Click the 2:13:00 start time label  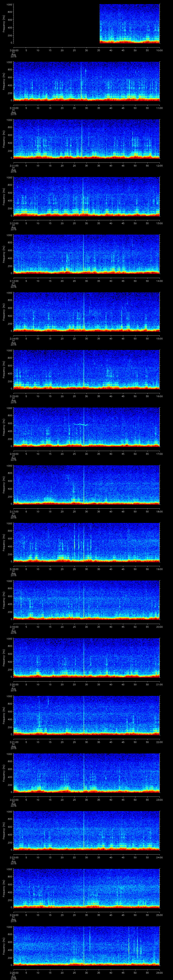click(14, 281)
